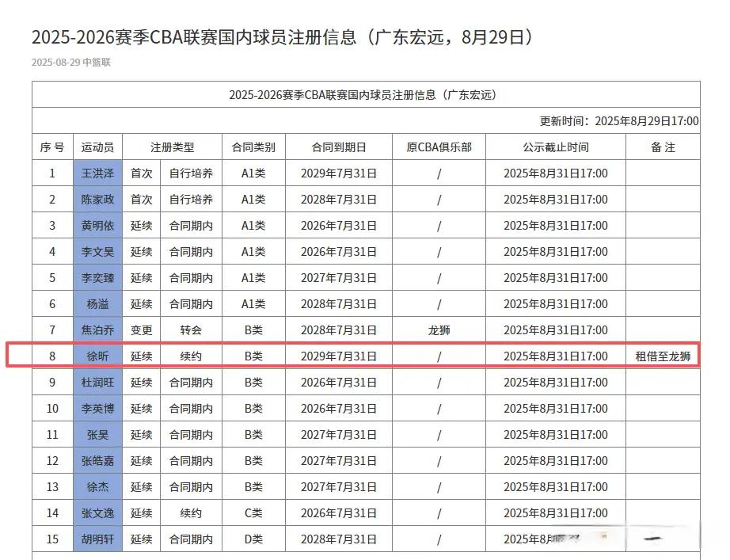Click row number 12

click(52, 461)
